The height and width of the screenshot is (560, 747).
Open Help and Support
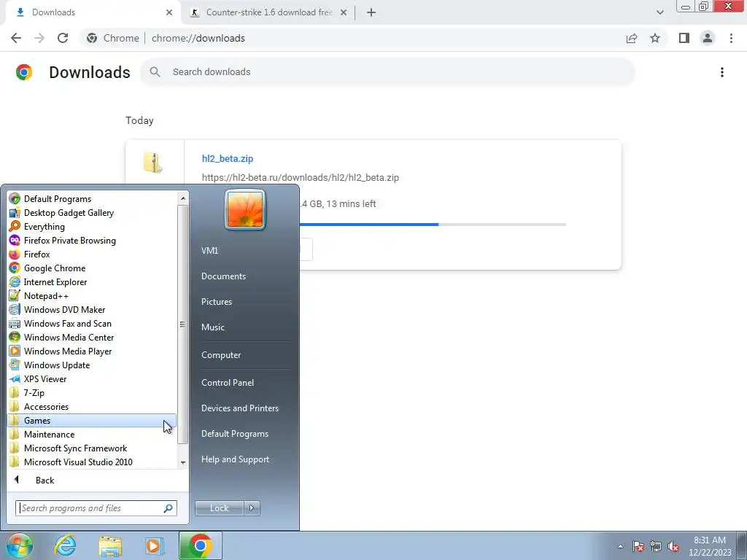click(235, 459)
